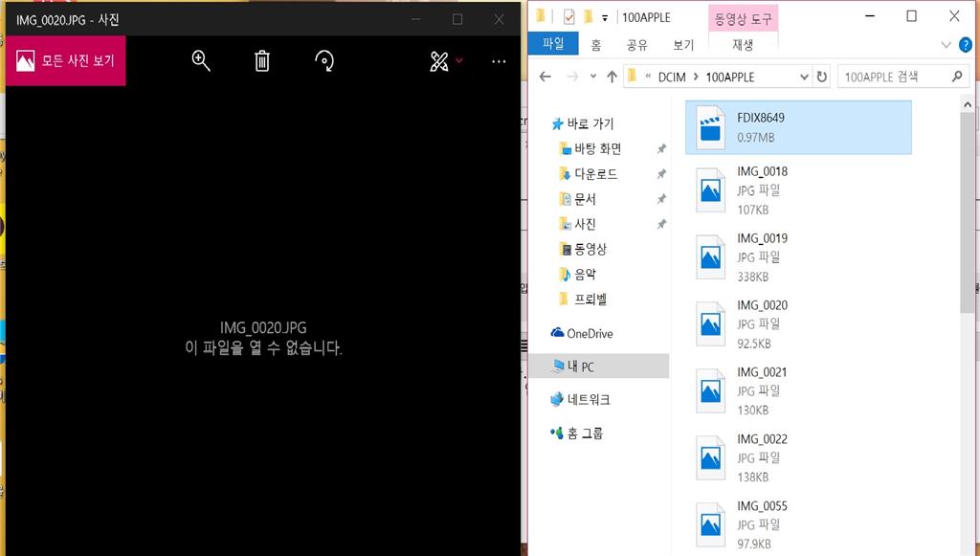Select the IMG_0055 file
The width and height of the screenshot is (980, 556).
(x=798, y=524)
